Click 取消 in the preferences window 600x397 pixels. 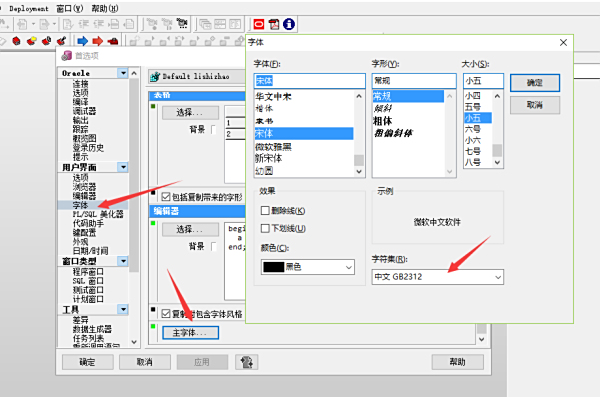click(x=145, y=362)
